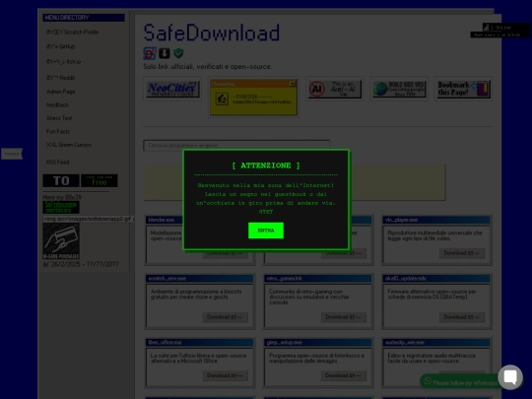Open the feedback menu entry
The height and width of the screenshot is (399, 532).
pyautogui.click(x=57, y=104)
